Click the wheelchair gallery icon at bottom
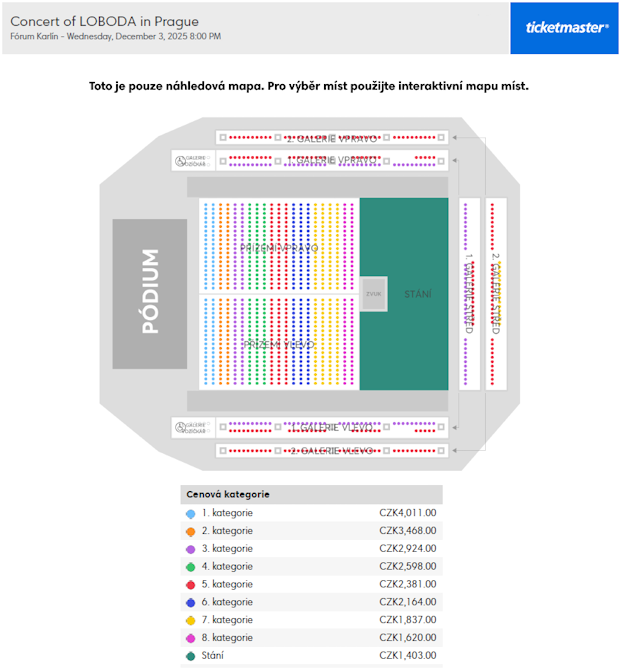The height and width of the screenshot is (670, 621). pos(192,428)
